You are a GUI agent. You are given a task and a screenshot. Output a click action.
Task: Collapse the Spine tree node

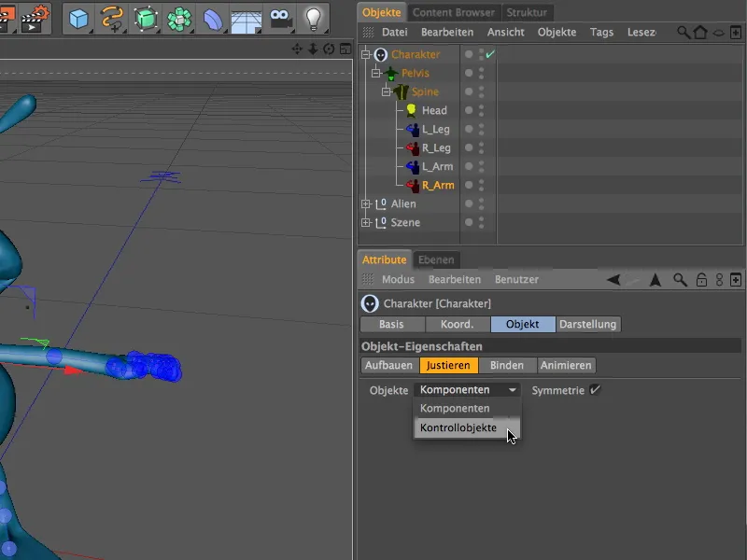pyautogui.click(x=387, y=91)
